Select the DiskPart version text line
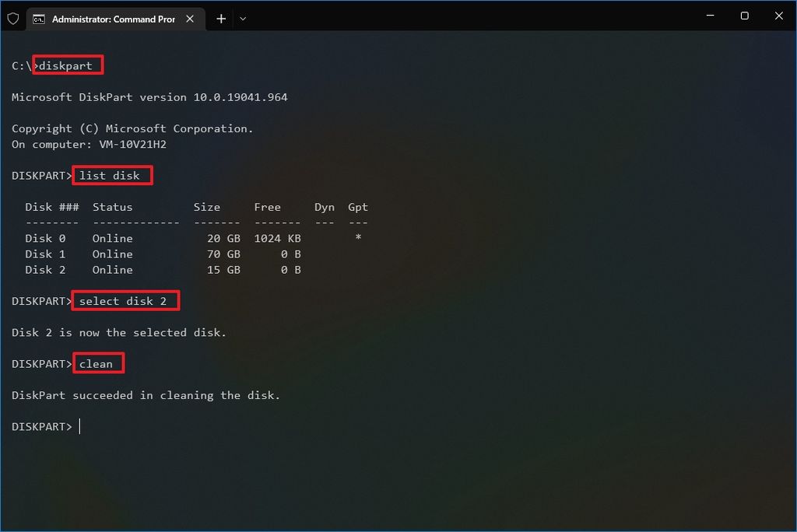 click(149, 96)
